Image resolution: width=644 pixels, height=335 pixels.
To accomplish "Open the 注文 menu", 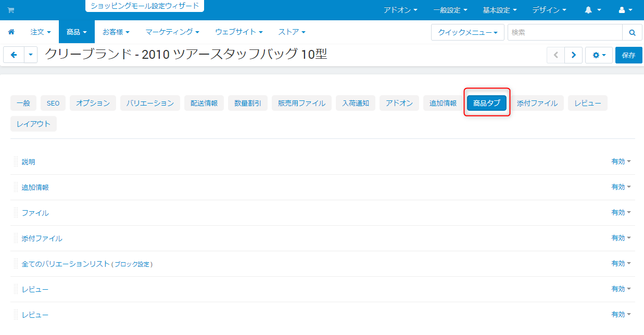I will click(41, 32).
